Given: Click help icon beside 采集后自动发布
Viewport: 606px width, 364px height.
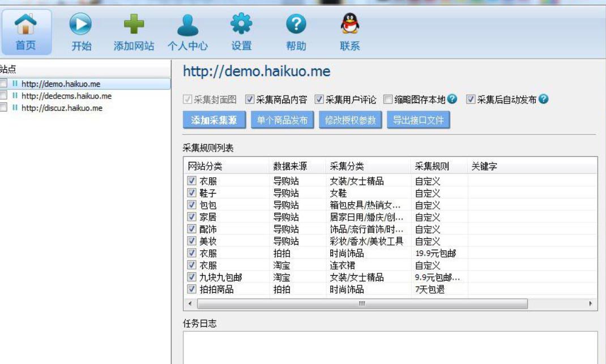Looking at the screenshot, I should coord(543,99).
